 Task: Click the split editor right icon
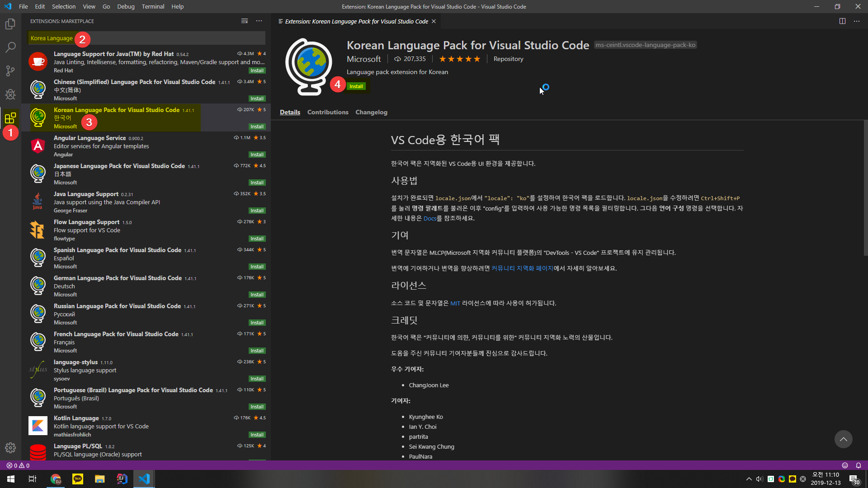tap(842, 21)
